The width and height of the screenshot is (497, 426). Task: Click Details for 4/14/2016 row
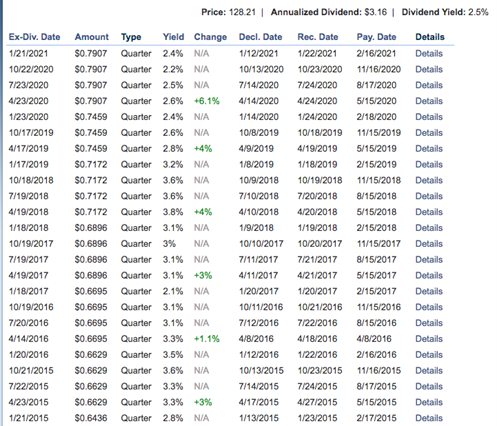pos(429,339)
